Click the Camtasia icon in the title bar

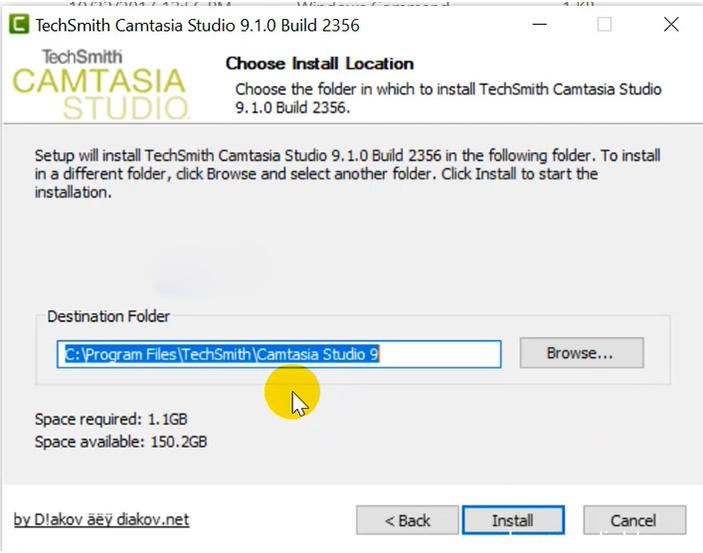pos(18,24)
